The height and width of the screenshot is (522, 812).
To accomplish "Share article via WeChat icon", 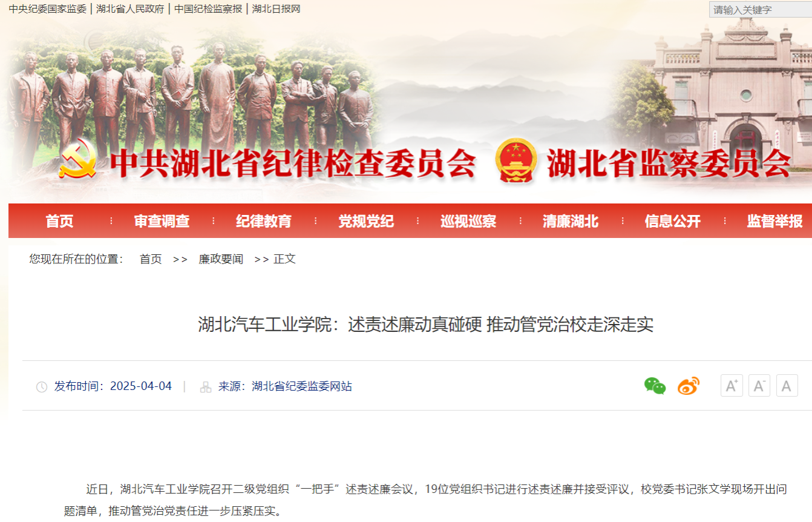I will pyautogui.click(x=655, y=386).
